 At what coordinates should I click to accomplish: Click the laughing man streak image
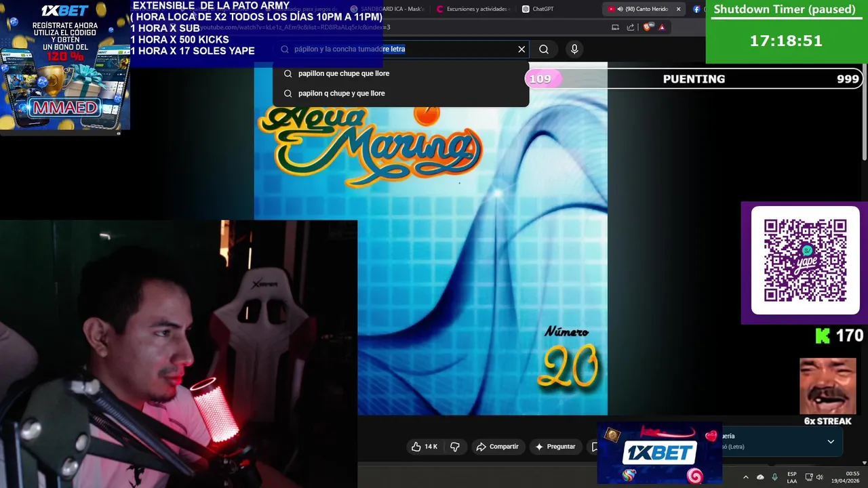pyautogui.click(x=827, y=386)
